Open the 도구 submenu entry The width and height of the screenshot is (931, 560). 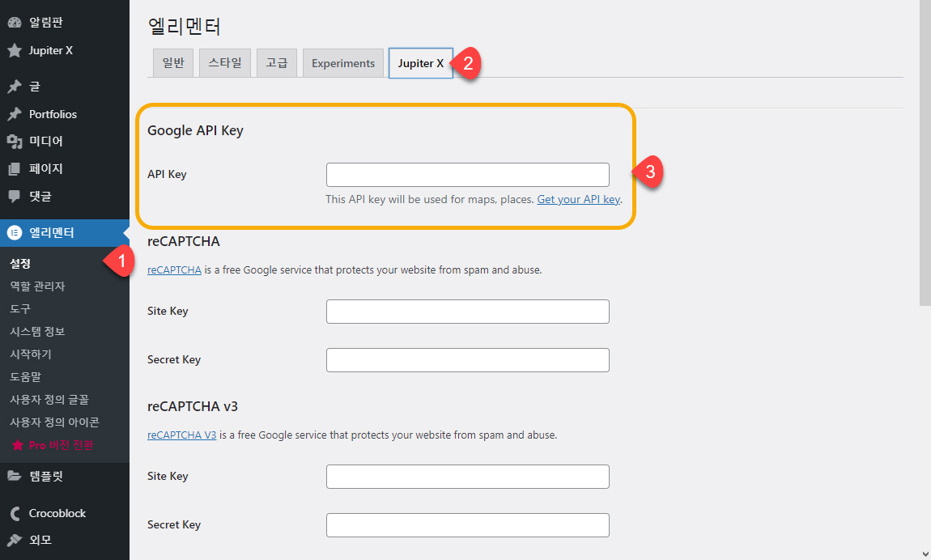point(20,308)
